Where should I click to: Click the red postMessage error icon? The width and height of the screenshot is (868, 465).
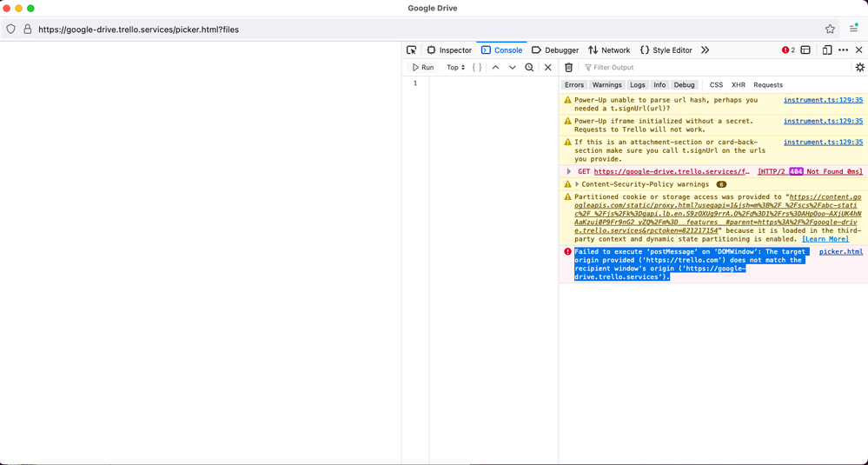click(567, 252)
